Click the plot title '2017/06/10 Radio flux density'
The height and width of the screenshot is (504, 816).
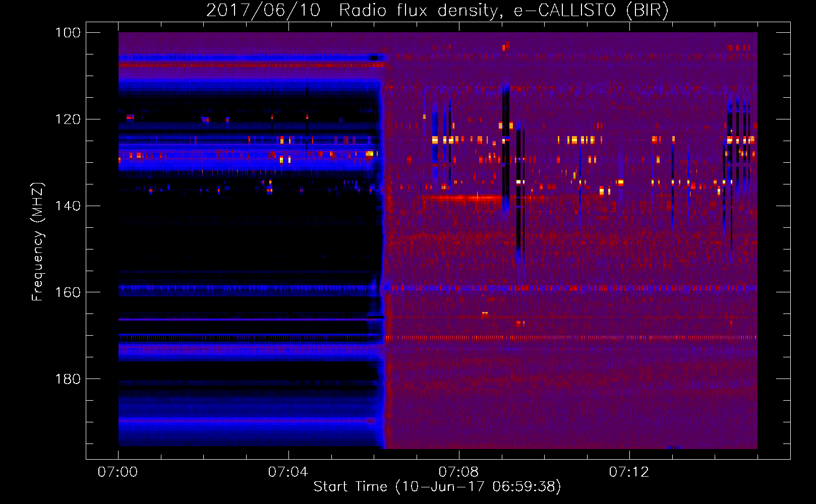pyautogui.click(x=437, y=10)
